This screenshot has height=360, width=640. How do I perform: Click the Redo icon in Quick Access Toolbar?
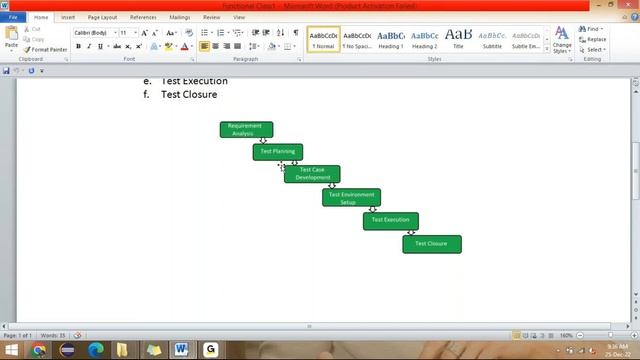[31, 71]
